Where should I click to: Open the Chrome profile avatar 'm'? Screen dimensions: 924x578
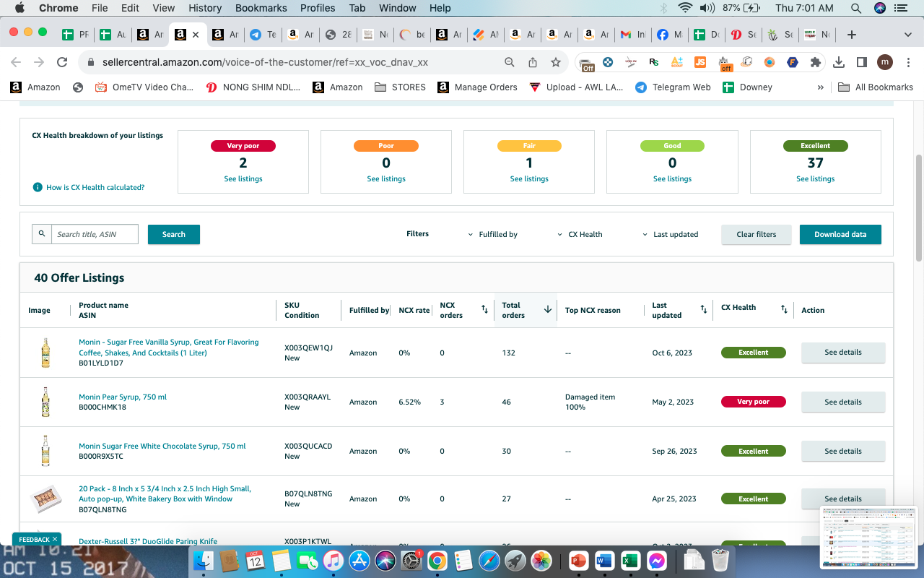(x=885, y=62)
